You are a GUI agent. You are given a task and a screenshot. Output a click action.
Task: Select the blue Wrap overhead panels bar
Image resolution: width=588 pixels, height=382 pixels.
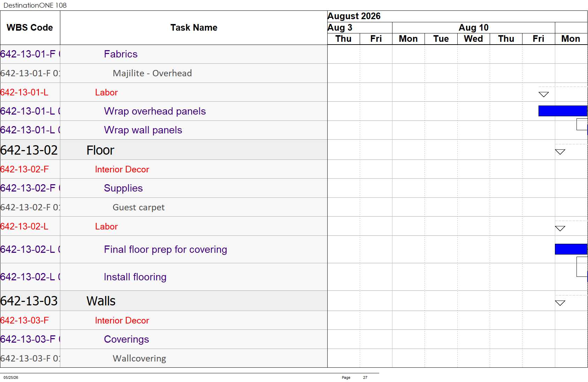563,111
